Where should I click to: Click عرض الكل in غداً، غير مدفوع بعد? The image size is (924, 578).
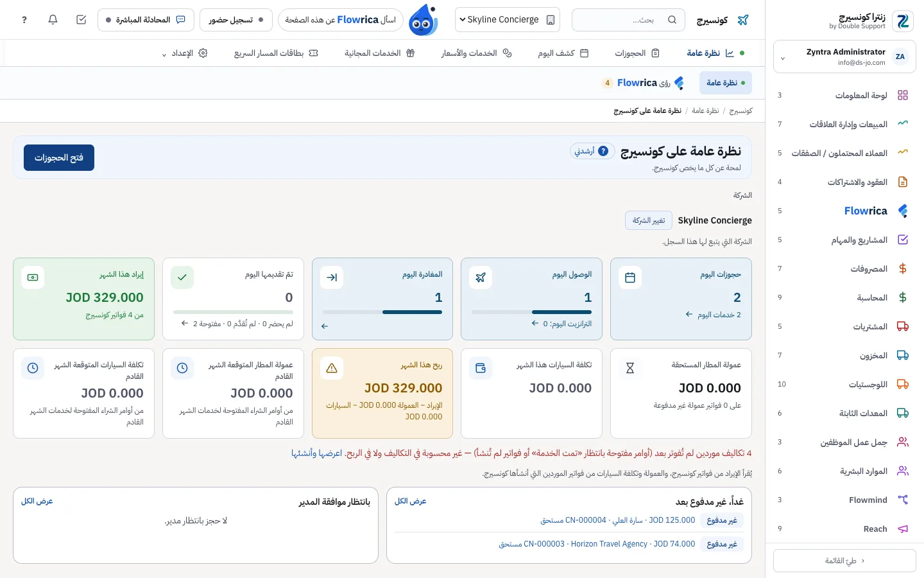point(410,501)
